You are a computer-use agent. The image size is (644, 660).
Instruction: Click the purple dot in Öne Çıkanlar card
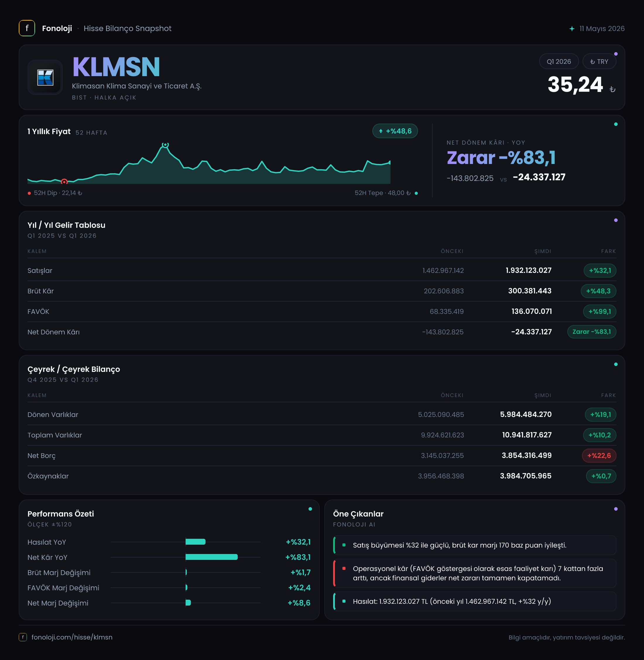(x=616, y=509)
